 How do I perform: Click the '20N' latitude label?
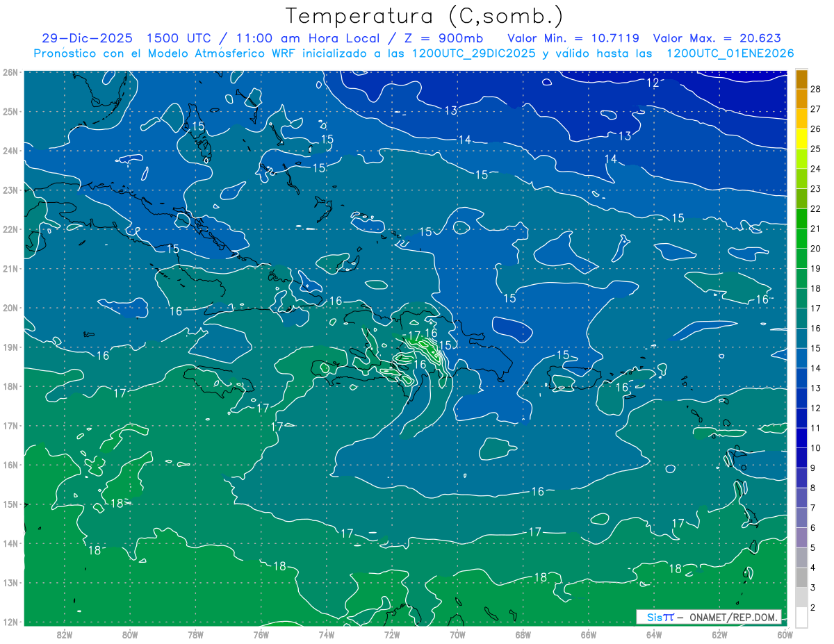(10, 308)
